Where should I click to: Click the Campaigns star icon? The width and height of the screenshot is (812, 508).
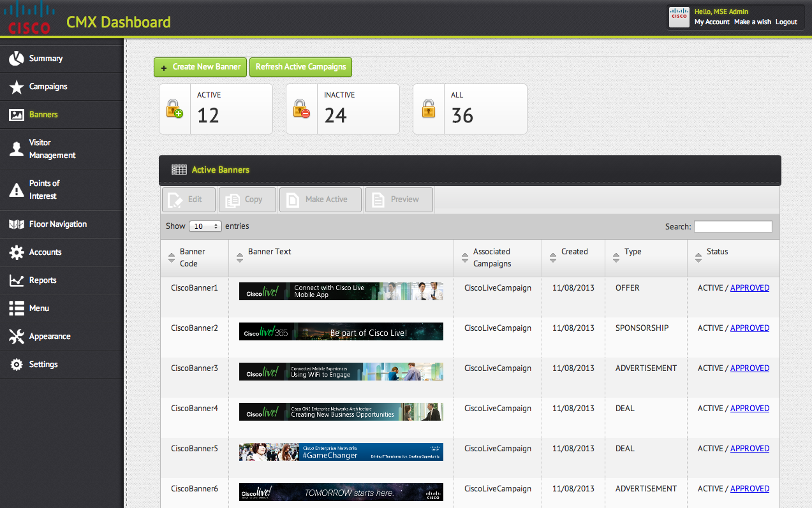(17, 87)
